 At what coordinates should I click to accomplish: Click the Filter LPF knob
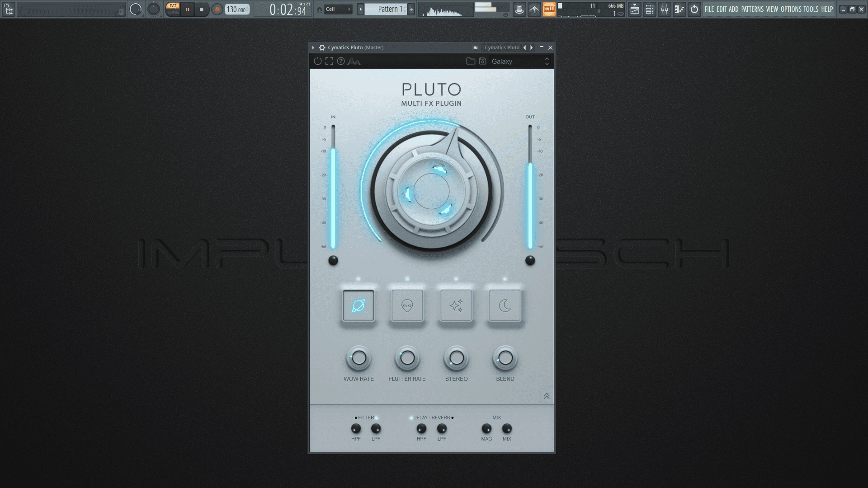(x=376, y=428)
